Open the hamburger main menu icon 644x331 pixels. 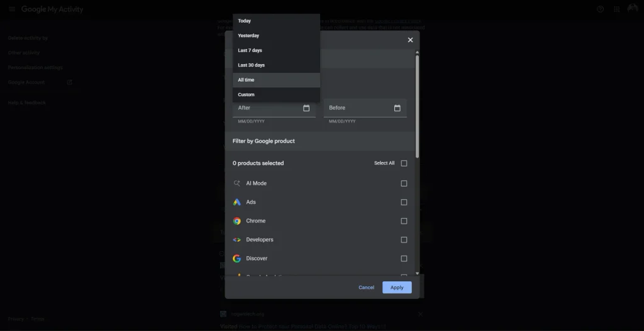[12, 9]
